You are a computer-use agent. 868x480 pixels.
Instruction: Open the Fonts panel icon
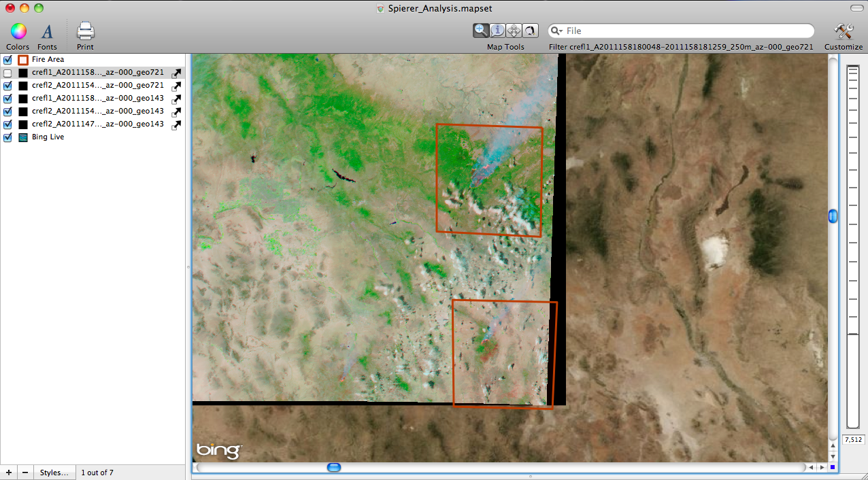(x=47, y=31)
